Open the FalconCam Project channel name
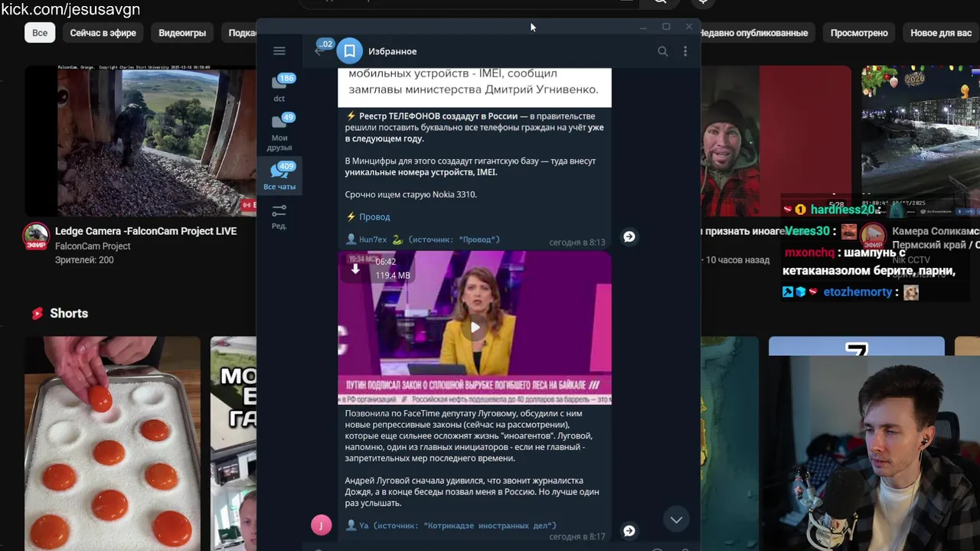 [x=93, y=246]
